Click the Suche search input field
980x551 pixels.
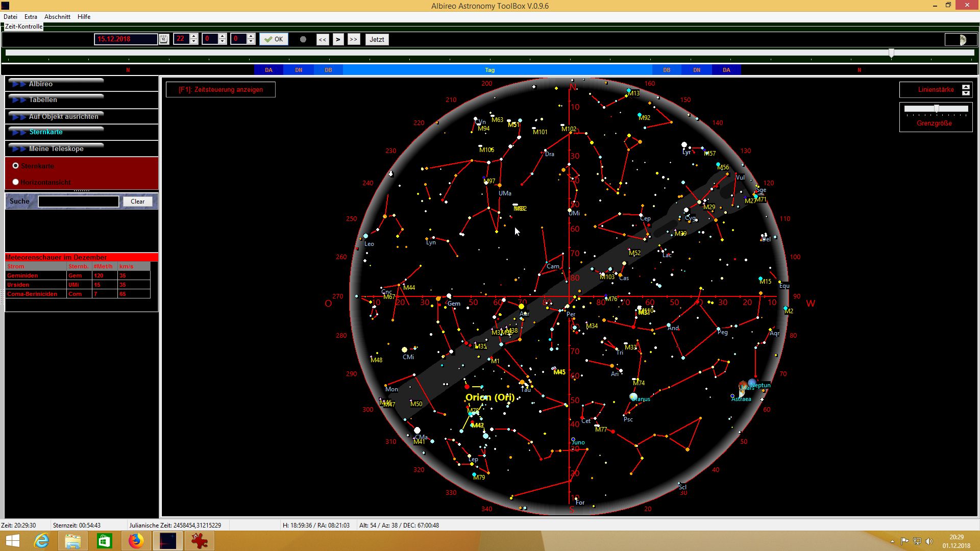tap(79, 202)
